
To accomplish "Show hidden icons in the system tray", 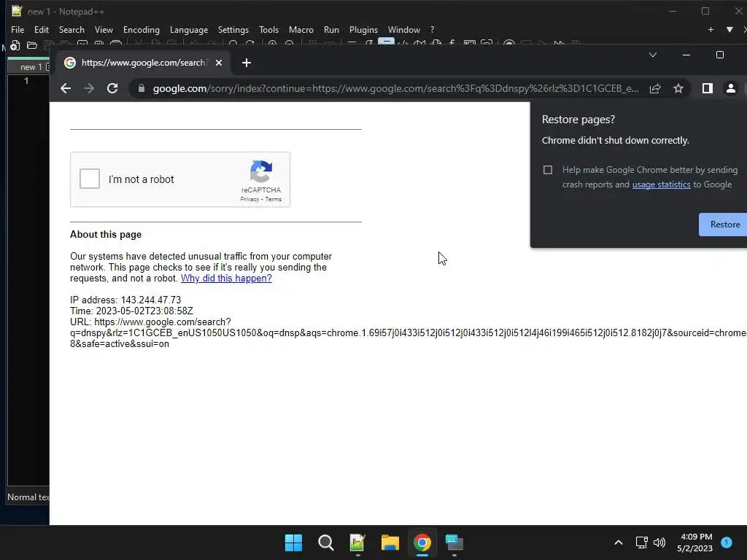I will pyautogui.click(x=619, y=542).
